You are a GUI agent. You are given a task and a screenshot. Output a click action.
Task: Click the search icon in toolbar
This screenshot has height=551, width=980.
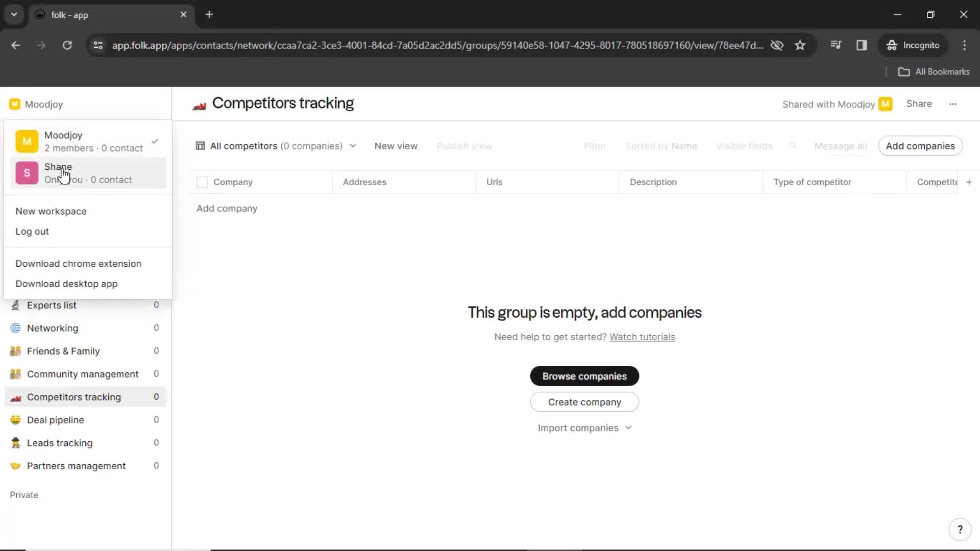[x=793, y=146]
